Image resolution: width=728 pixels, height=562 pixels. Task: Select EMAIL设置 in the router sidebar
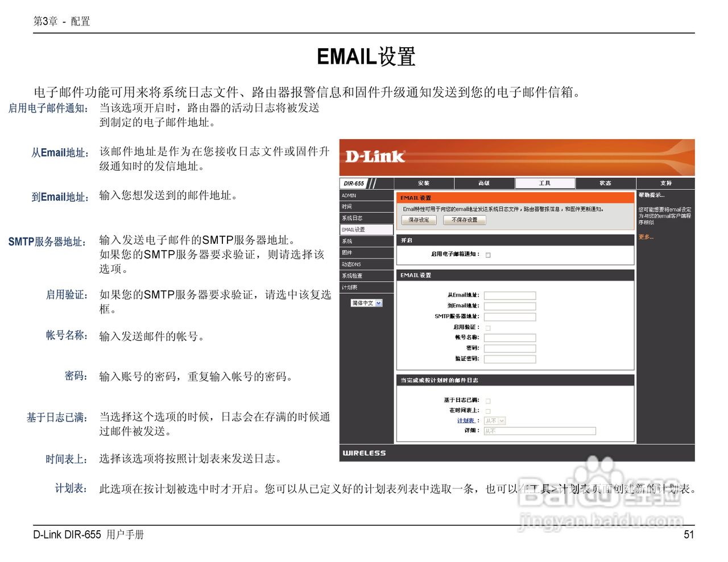[x=366, y=230]
